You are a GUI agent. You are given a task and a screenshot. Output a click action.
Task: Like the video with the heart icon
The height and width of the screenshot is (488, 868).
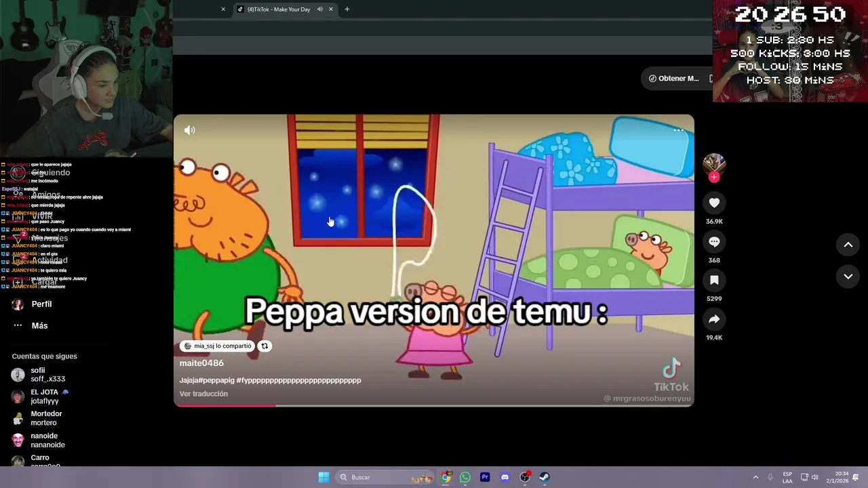[714, 203]
